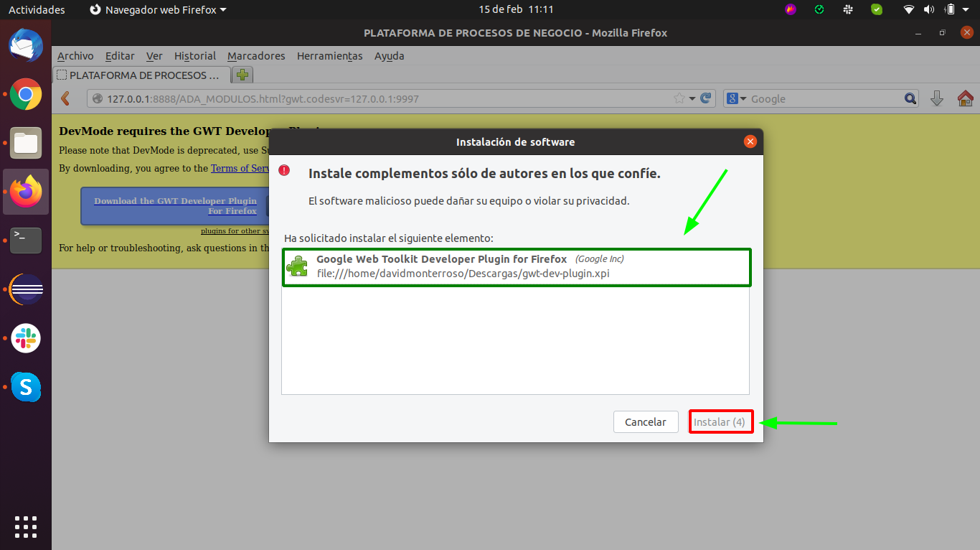The height and width of the screenshot is (550, 980).
Task: Click the search magnifier icon
Action: point(910,99)
